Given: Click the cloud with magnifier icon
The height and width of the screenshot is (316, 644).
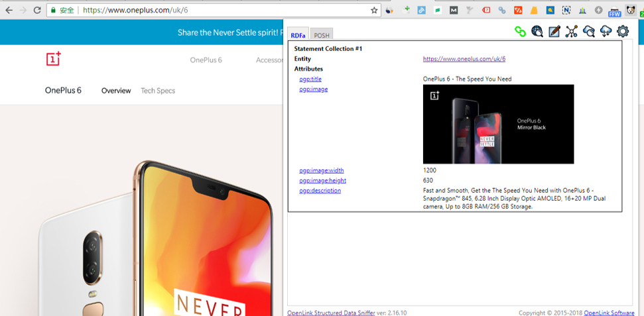Looking at the screenshot, I should [x=588, y=31].
